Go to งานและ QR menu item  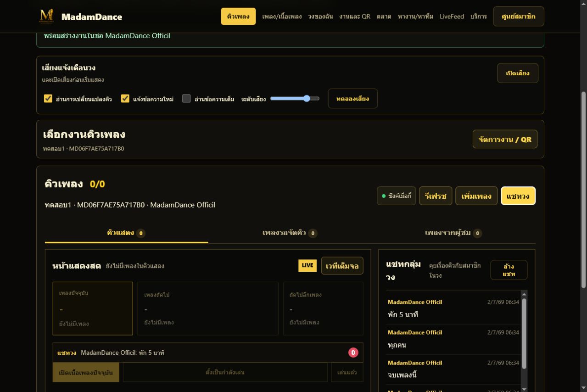point(355,17)
